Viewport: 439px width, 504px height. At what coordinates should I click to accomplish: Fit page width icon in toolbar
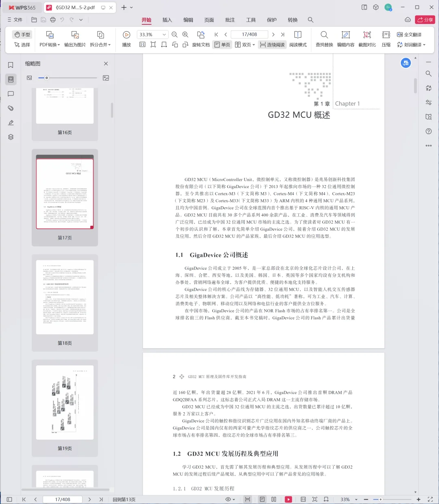[164, 45]
